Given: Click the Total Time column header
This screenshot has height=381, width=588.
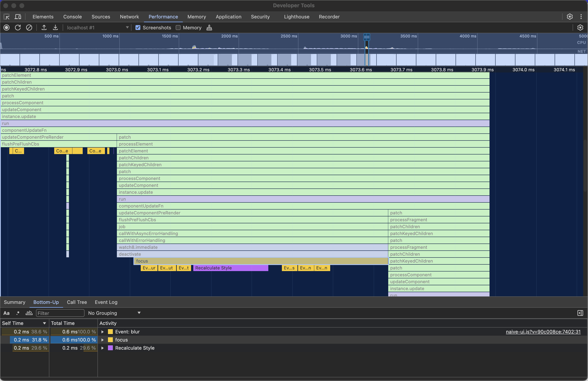Looking at the screenshot, I should pos(73,323).
